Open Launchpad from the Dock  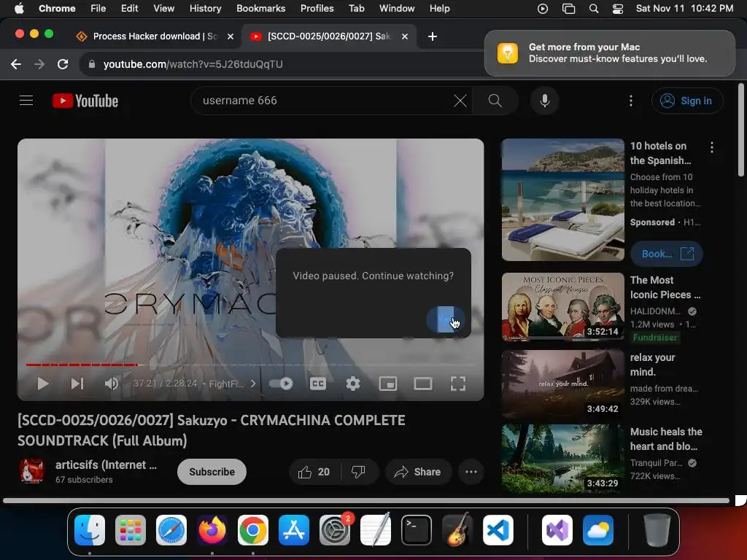131,530
